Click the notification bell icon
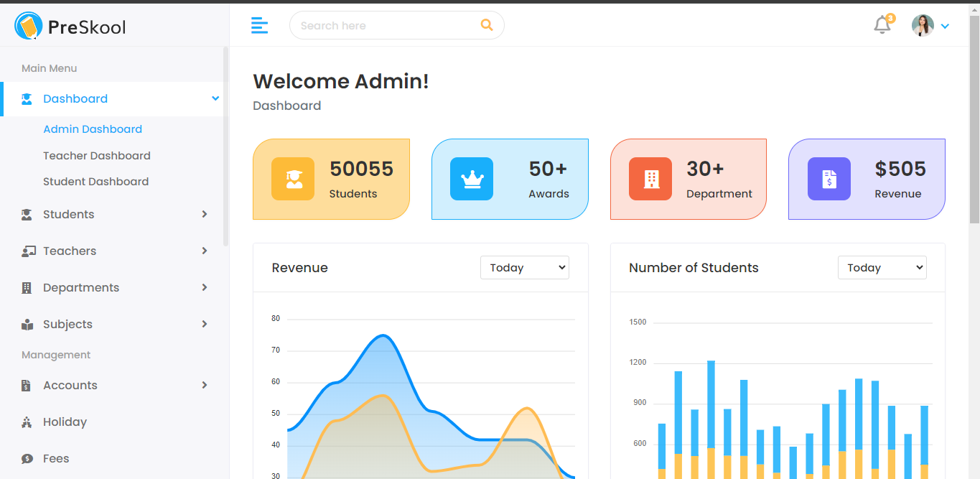The height and width of the screenshot is (479, 980). pos(882,26)
